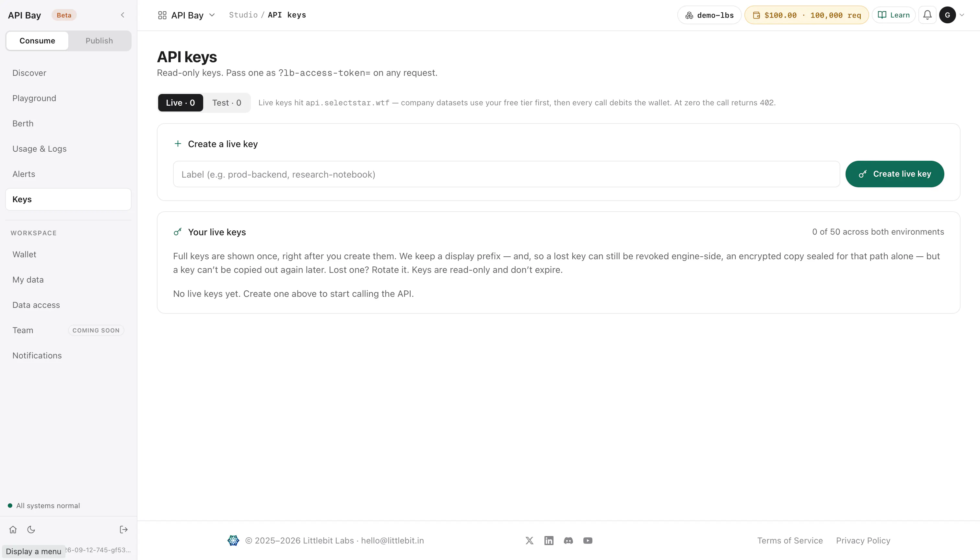Open notifications bell in top bar

coord(927,15)
